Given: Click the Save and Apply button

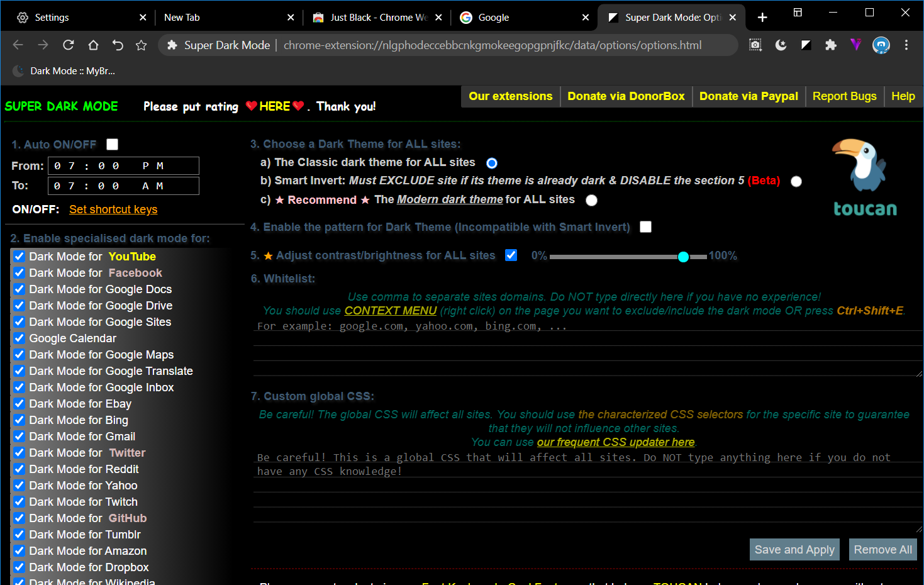Looking at the screenshot, I should click(794, 549).
